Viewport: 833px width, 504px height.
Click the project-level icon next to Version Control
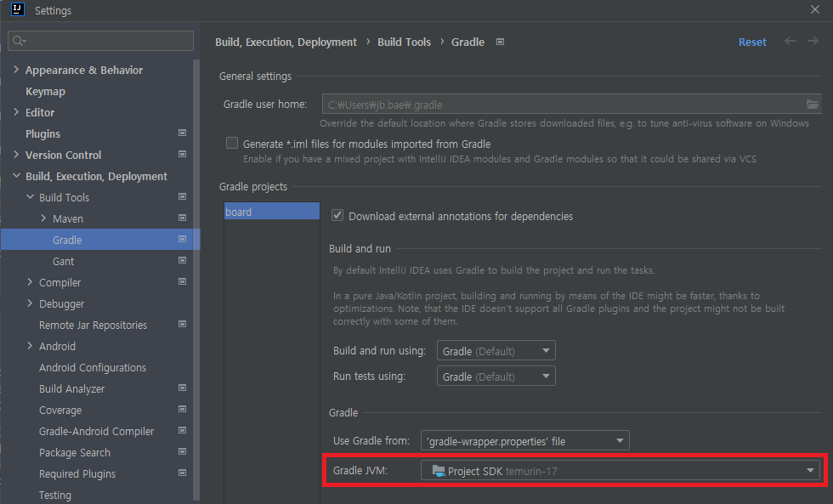[182, 154]
